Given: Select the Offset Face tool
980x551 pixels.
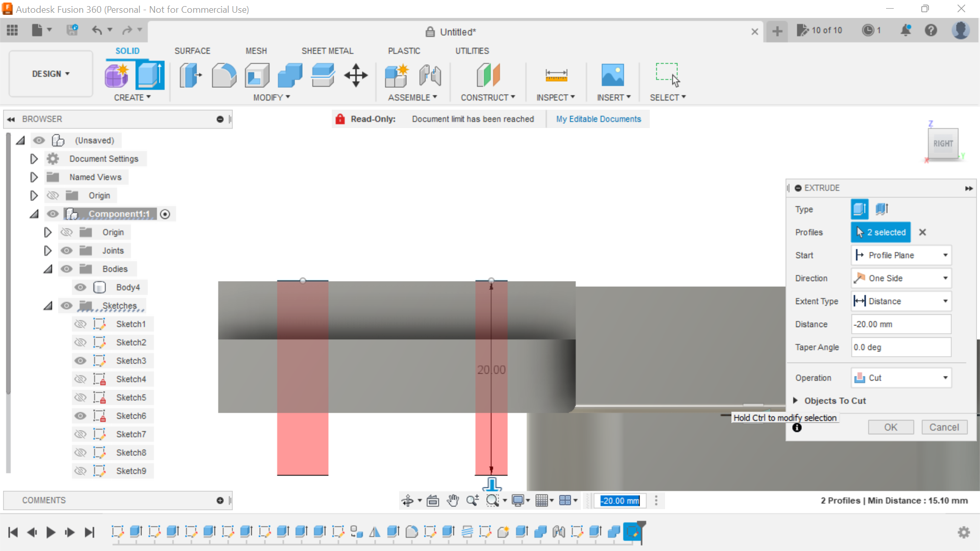Looking at the screenshot, I should coord(323,76).
